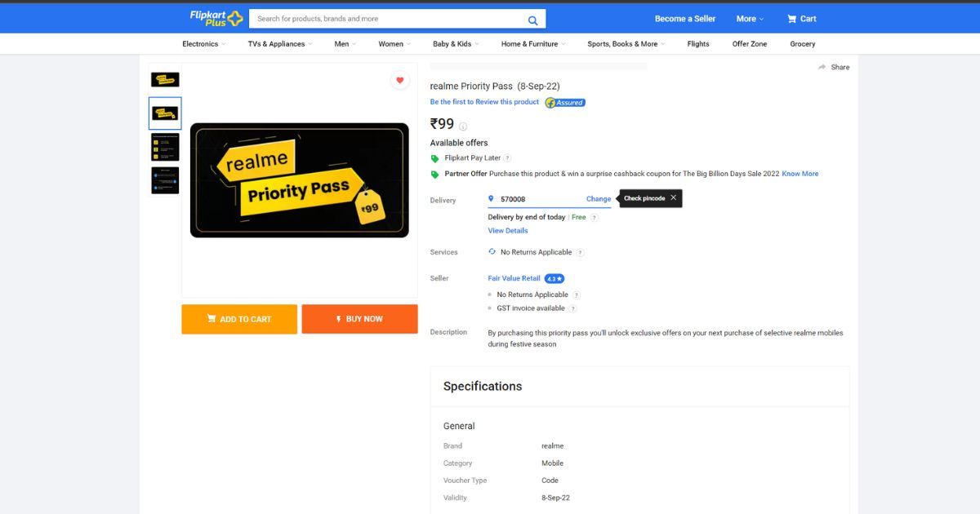
Task: Click help icon beside Services No Returns Applicable
Action: (580, 253)
